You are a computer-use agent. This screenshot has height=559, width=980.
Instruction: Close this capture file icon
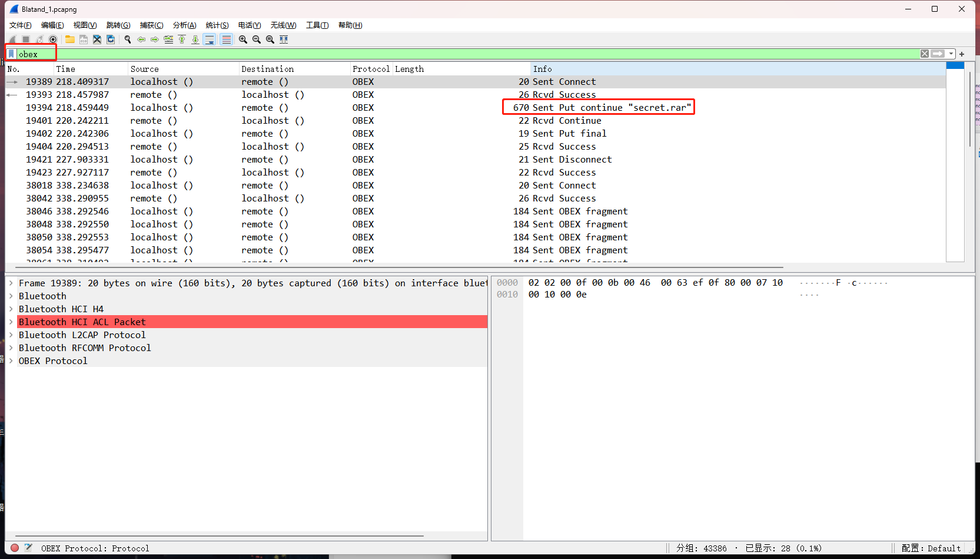tap(97, 39)
